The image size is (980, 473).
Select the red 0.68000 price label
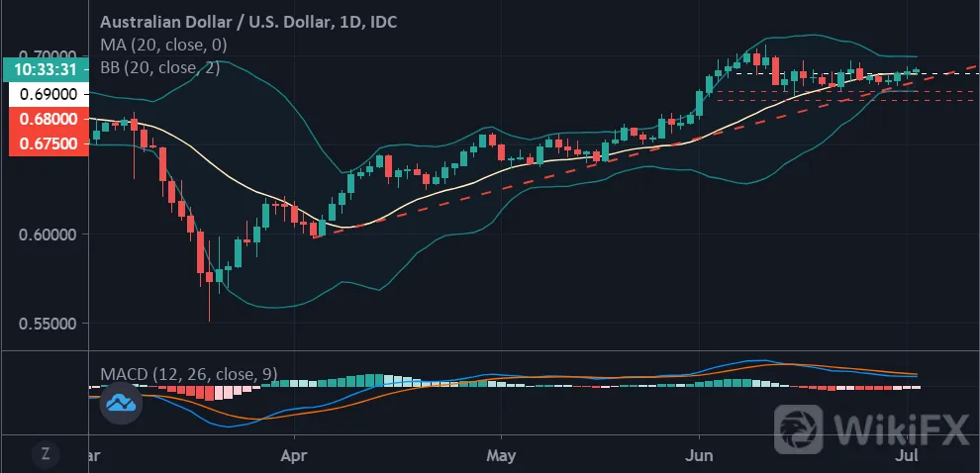point(49,119)
